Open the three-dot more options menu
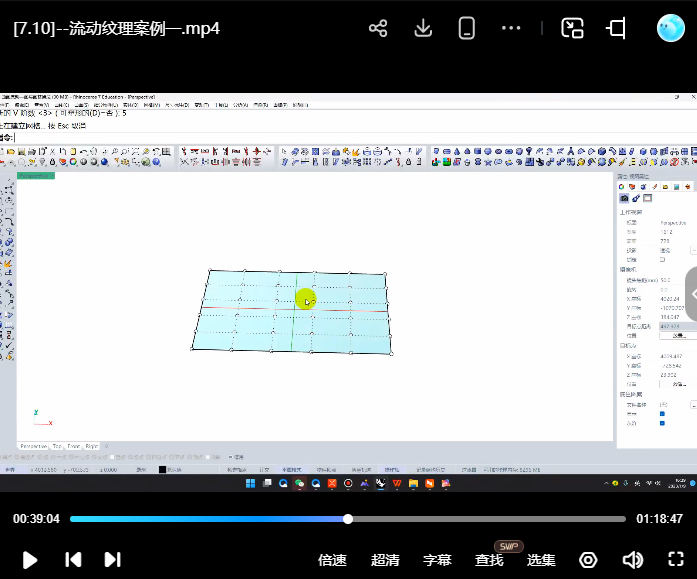 pyautogui.click(x=511, y=28)
